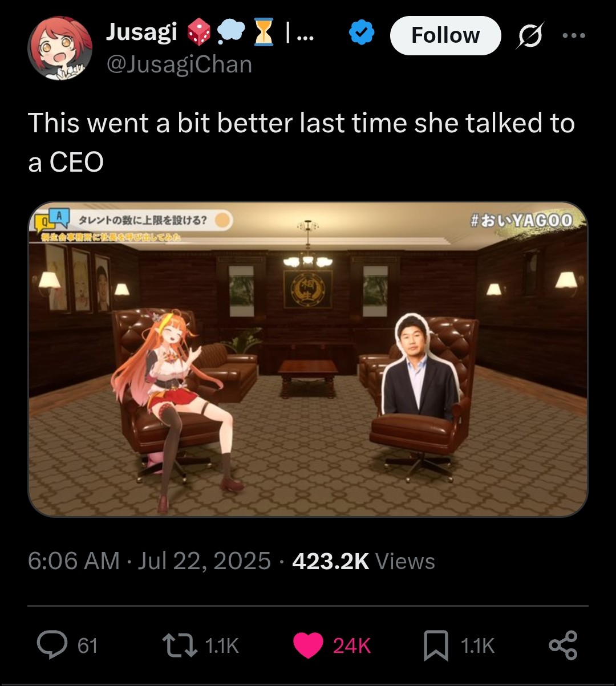Open the embedded video image
616x686 pixels.
(x=307, y=359)
